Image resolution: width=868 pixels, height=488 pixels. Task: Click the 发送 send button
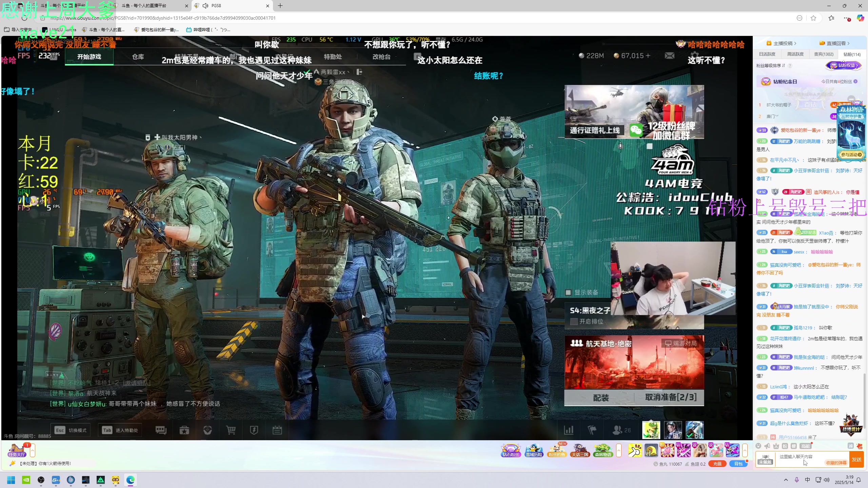click(x=856, y=460)
